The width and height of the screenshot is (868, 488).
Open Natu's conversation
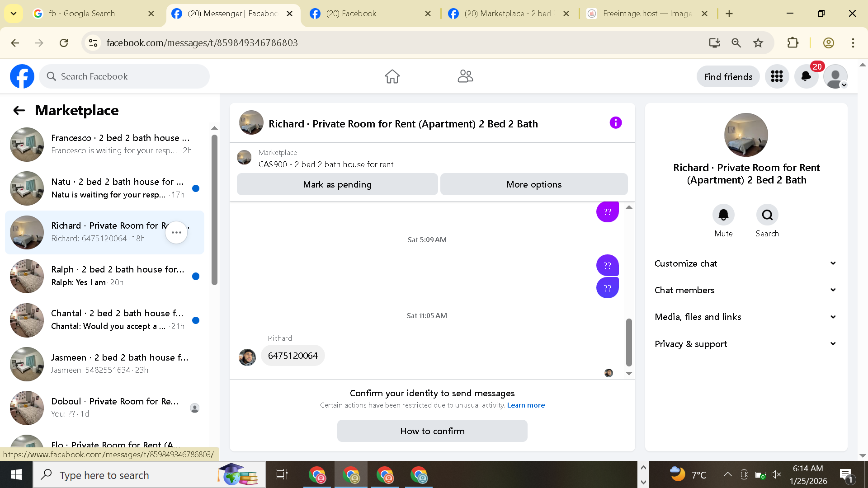[x=104, y=188]
